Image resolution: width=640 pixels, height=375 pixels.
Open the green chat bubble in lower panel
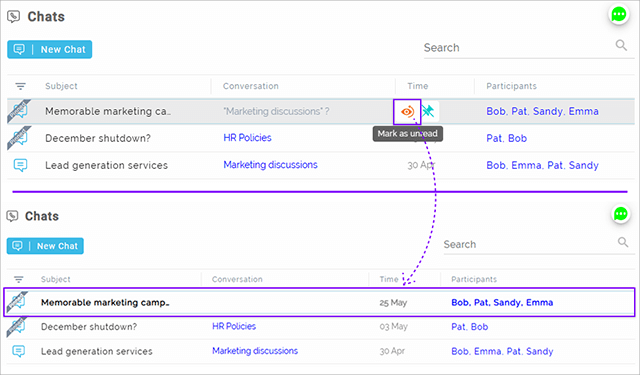click(621, 213)
